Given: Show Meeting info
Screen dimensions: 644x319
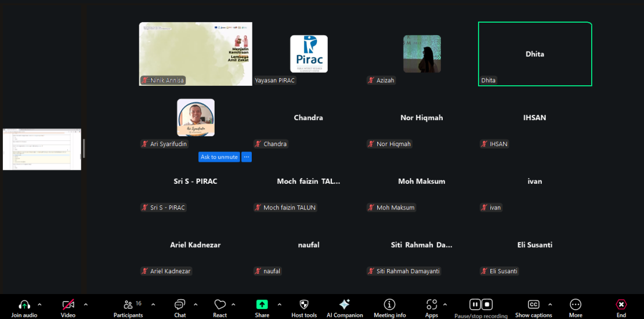Looking at the screenshot, I should coord(389,304).
